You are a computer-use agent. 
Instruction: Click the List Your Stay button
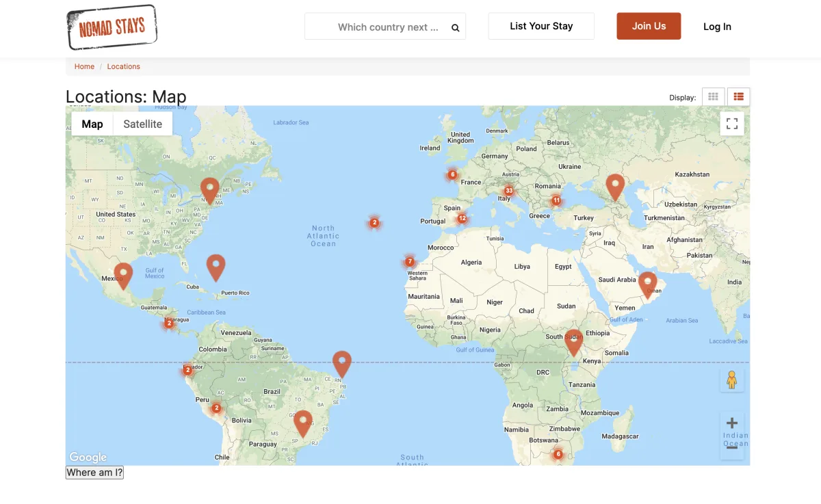[x=541, y=26]
